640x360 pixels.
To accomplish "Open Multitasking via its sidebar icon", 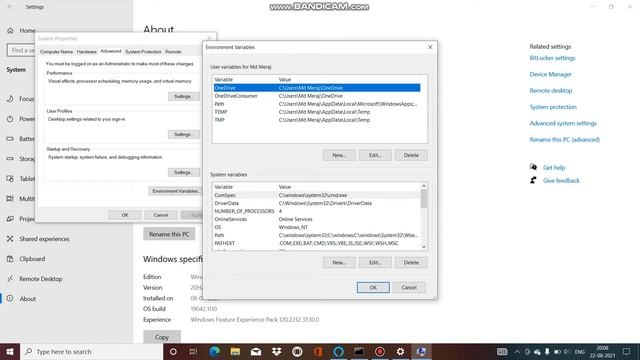I will coord(10,199).
